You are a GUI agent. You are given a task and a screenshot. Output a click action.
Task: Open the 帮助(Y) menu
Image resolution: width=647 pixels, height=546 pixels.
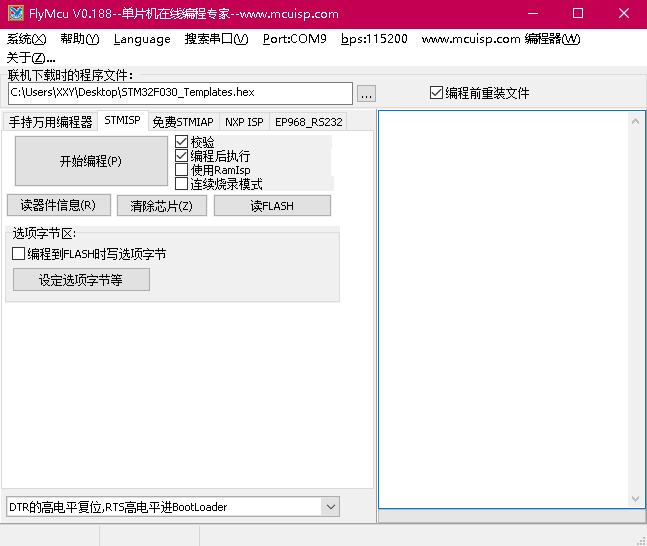[80, 39]
